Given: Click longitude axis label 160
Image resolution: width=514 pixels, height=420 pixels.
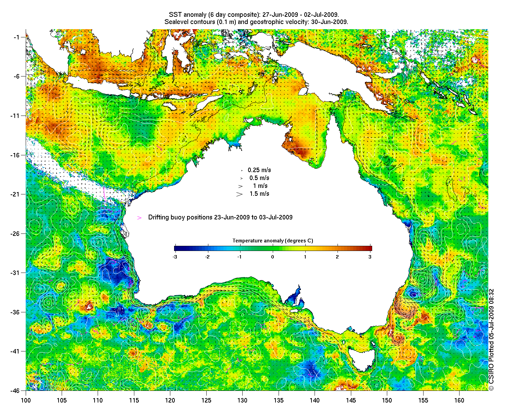Looking at the screenshot, I should 459,400.
